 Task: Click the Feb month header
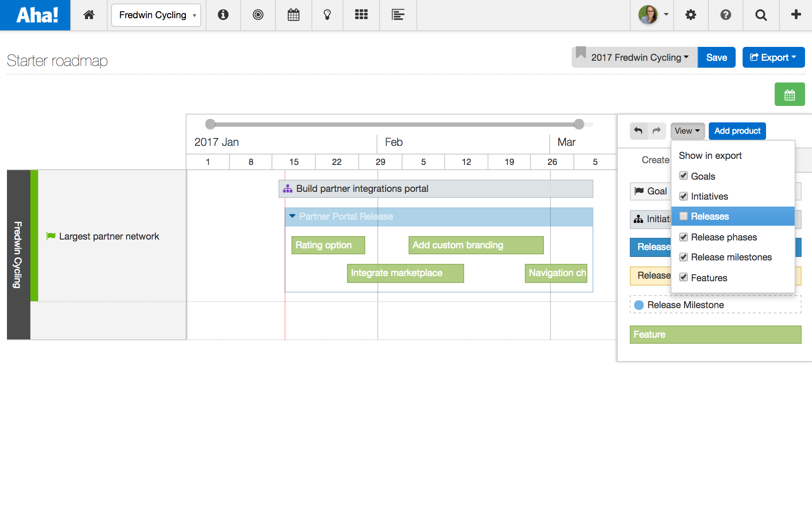coord(394,142)
